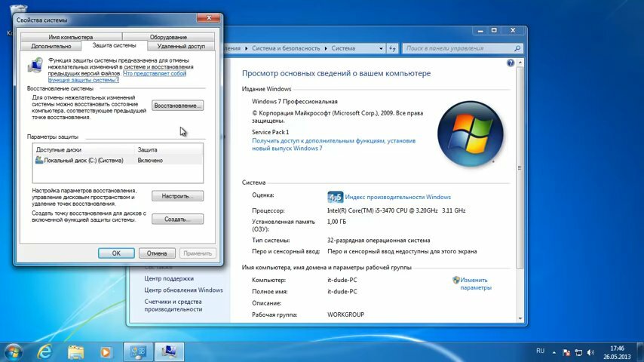Open Индекс производительности Windows link
The image size is (644, 362).
pos(397,198)
